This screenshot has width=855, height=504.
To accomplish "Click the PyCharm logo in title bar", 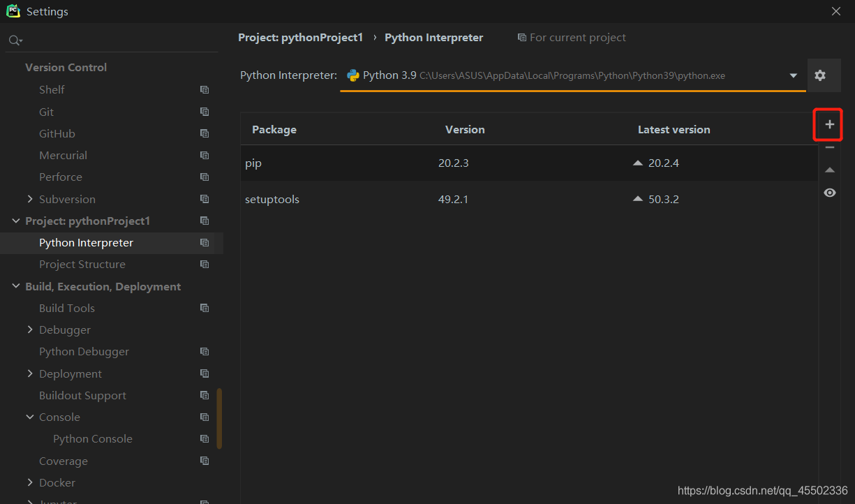I will 13,11.
